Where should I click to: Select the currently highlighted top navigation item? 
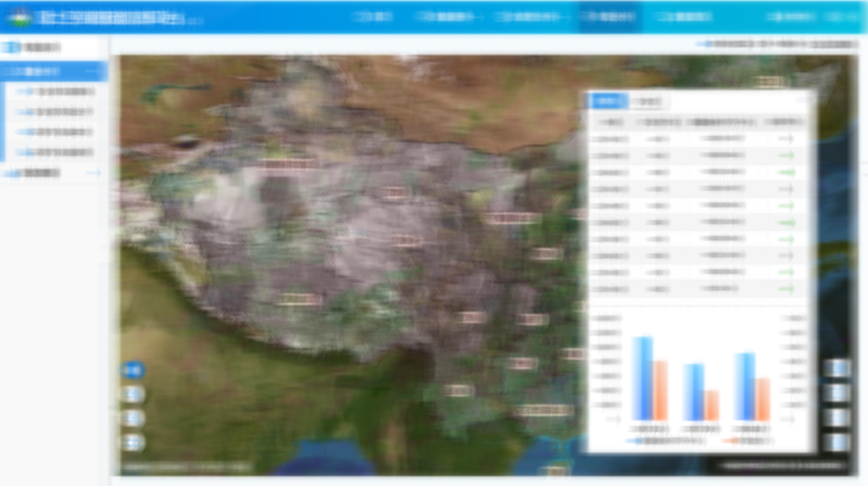click(x=609, y=17)
